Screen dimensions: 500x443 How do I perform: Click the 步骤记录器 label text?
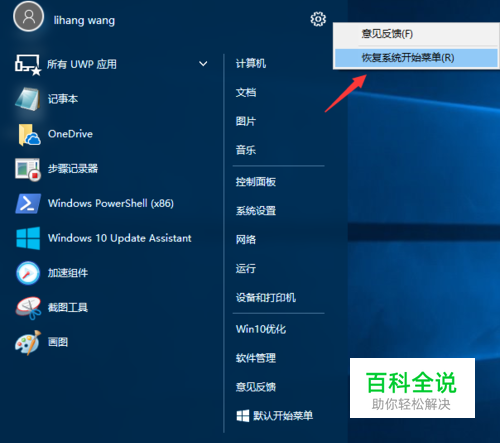[x=73, y=169]
